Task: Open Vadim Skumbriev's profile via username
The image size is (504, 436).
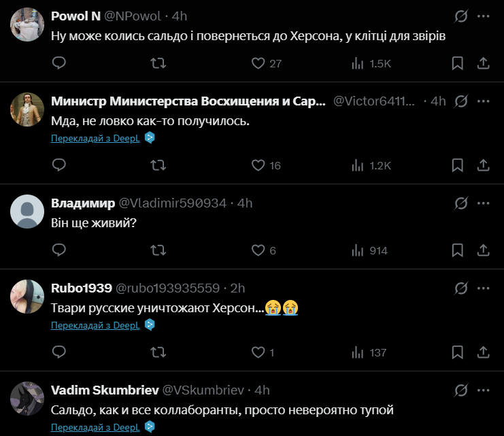Action: [x=202, y=390]
